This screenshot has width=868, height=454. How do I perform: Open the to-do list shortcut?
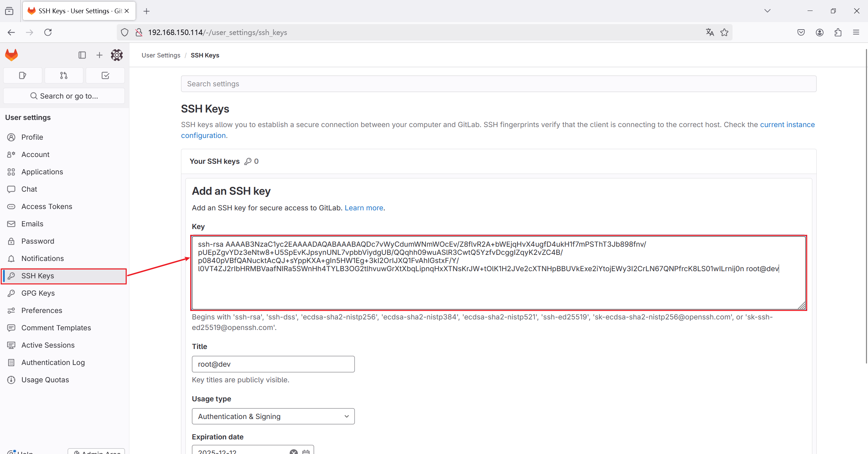[x=105, y=75]
